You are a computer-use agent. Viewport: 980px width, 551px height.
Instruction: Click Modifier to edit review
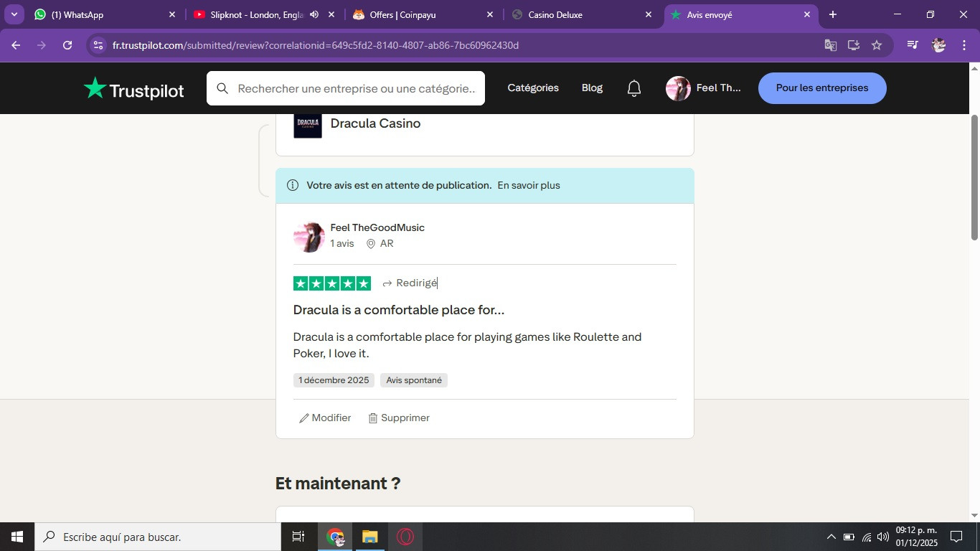(325, 418)
